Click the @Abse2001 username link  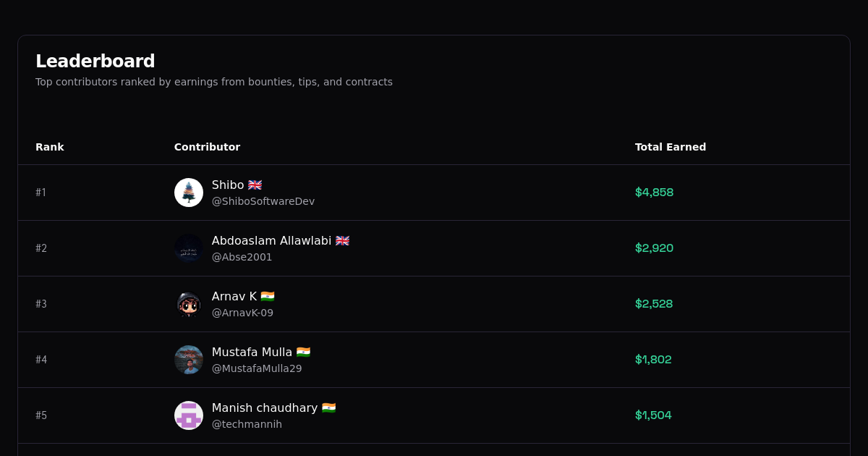242,257
